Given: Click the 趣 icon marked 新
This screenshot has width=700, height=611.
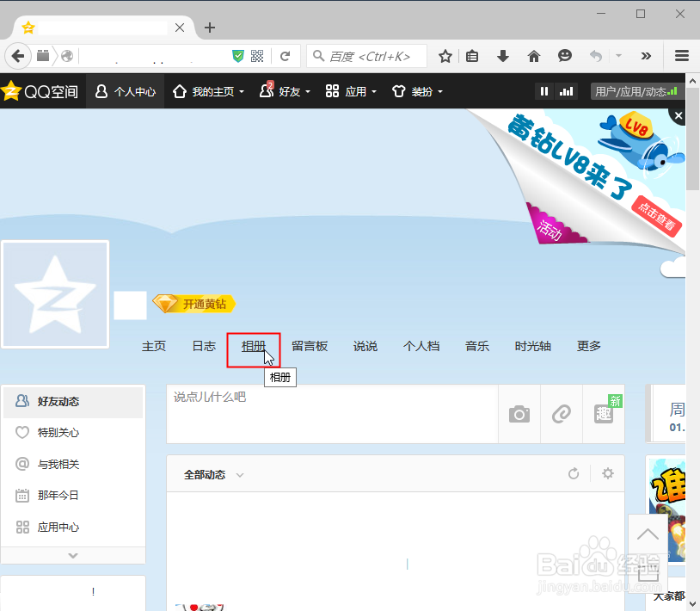Looking at the screenshot, I should pos(604,414).
